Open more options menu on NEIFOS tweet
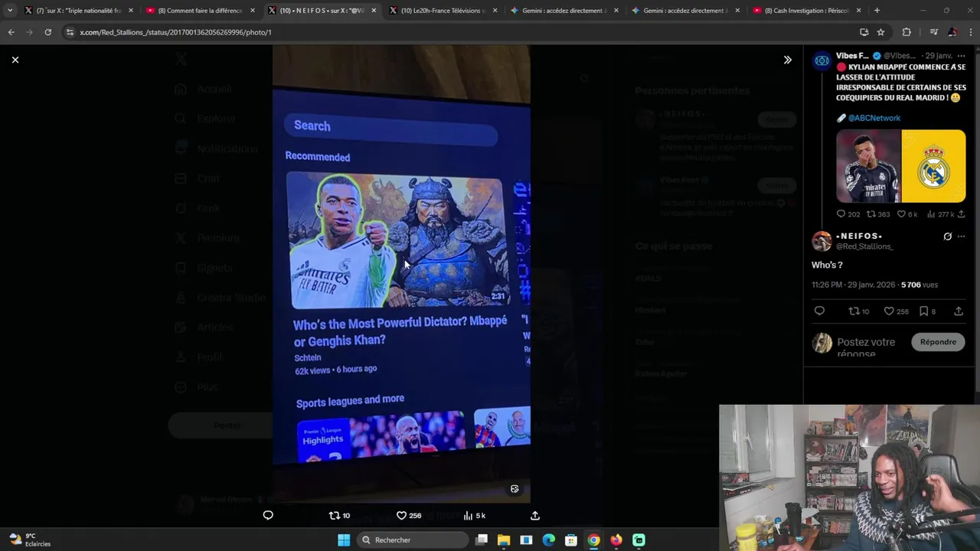The image size is (980, 551). click(961, 236)
